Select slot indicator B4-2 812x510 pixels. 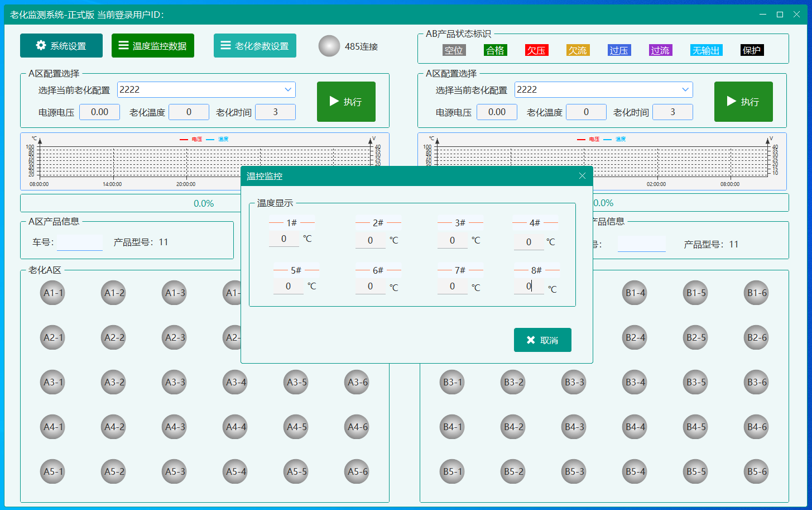click(513, 427)
